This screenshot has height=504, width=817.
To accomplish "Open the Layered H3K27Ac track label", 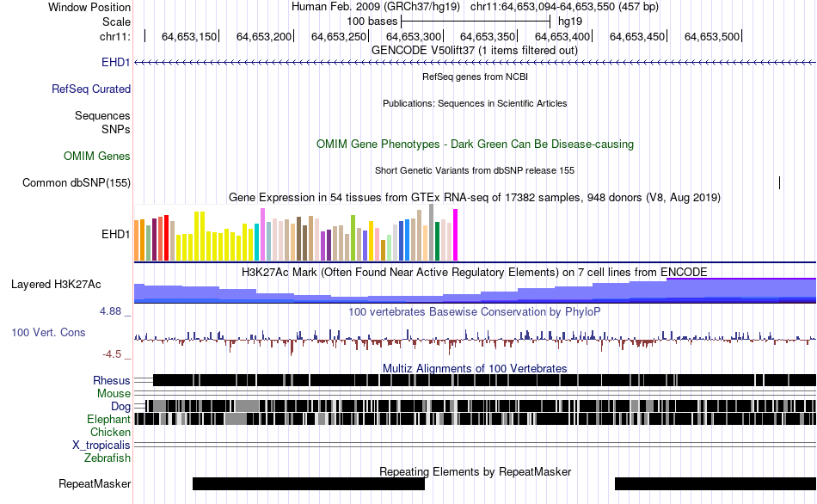I will tap(56, 285).
